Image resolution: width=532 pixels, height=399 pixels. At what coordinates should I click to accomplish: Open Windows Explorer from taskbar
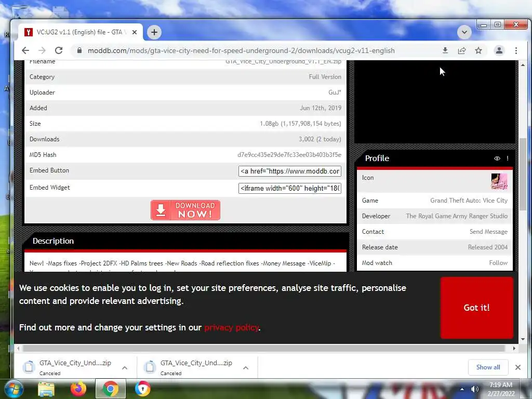tap(46, 389)
